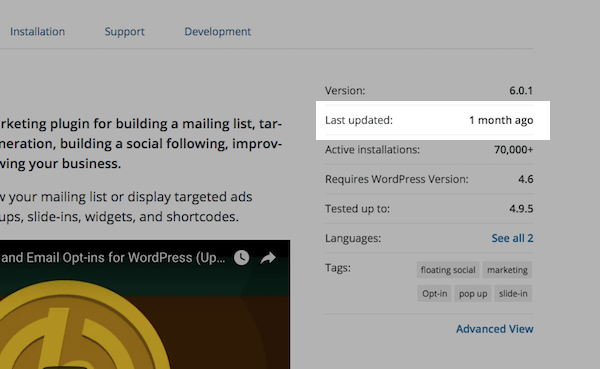Screen dimensions: 600x369
Task: Open the See all 2 languages link
Action: click(x=512, y=238)
